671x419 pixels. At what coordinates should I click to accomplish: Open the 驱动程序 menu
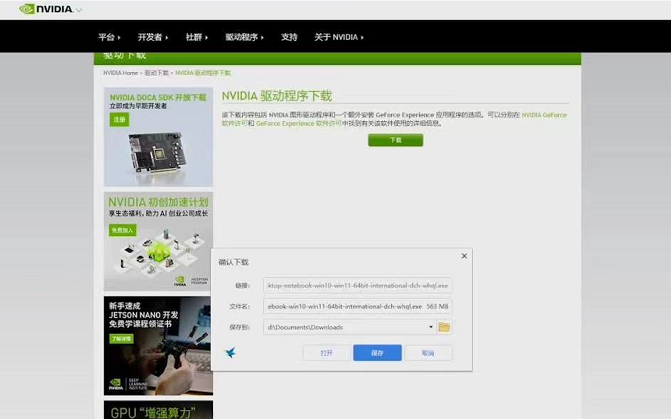244,37
